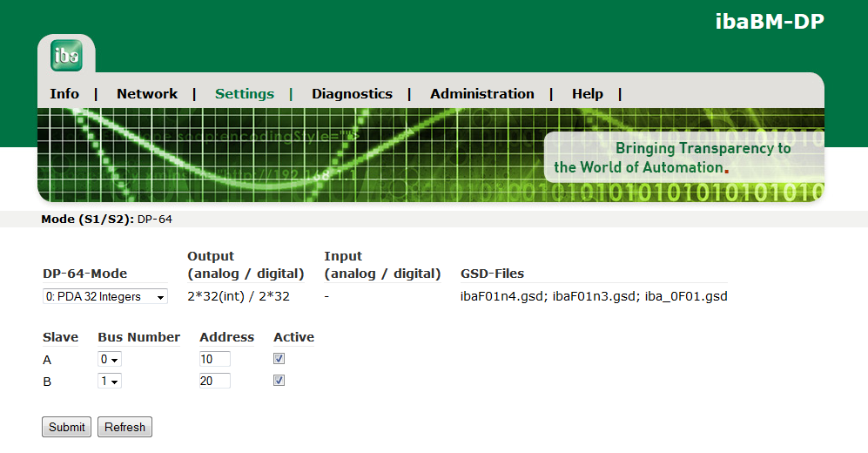This screenshot has height=453, width=868.
Task: Click the ibaBM-DP title text
Action: coord(770,21)
